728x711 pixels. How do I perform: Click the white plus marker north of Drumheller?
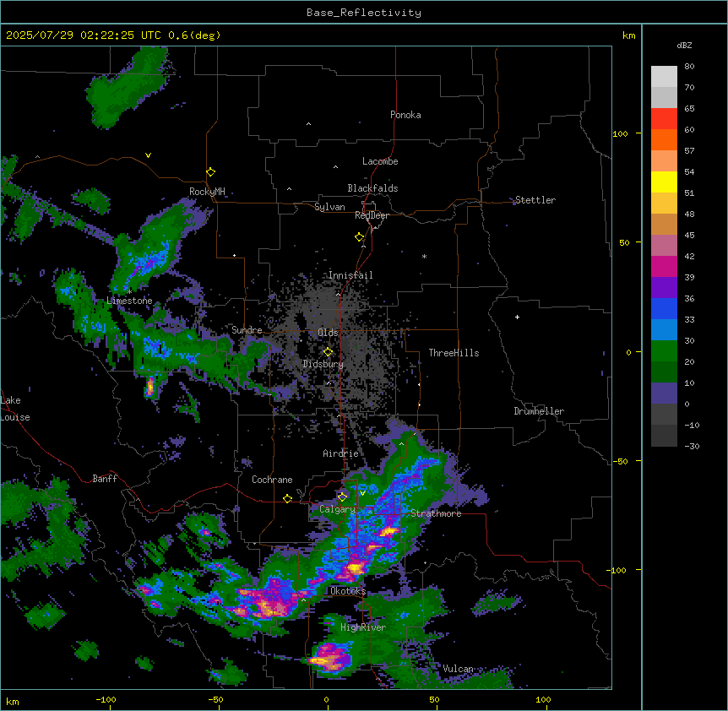517,317
